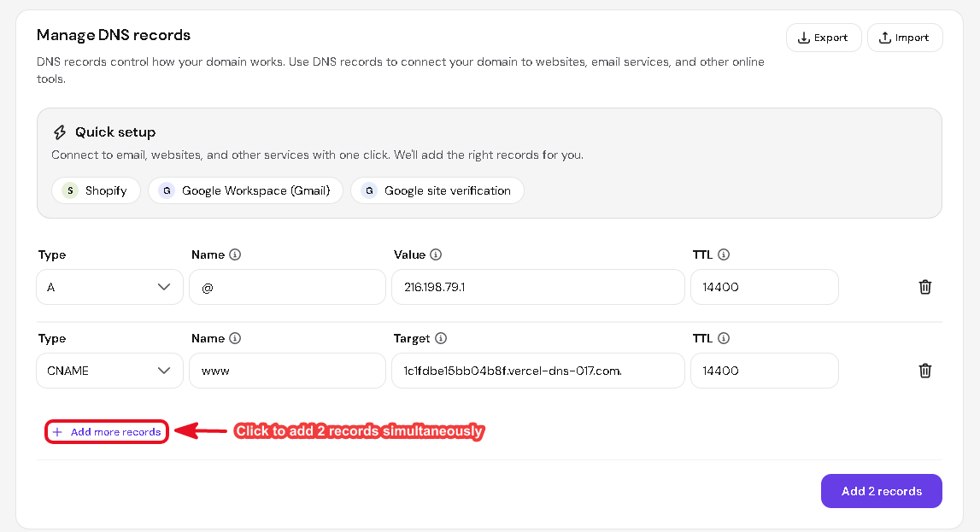Focus the Name field containing www
Screen dimensions: 980x532
(287, 371)
